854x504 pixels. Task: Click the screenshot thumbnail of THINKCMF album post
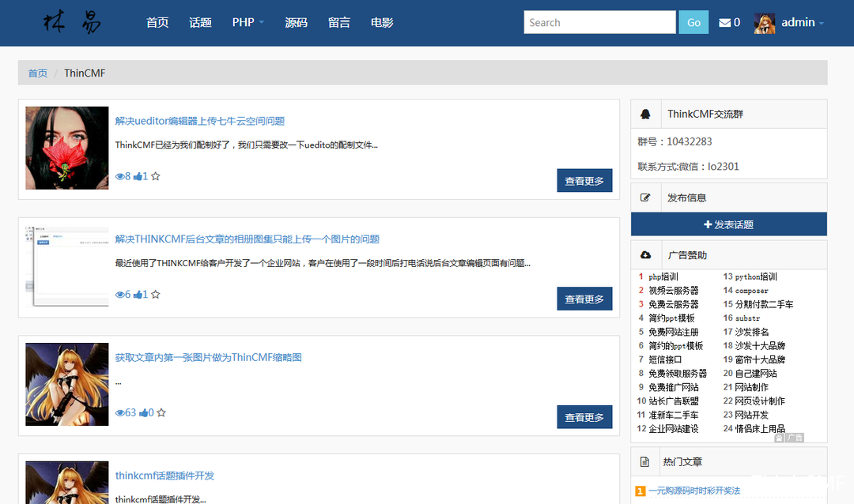(67, 266)
